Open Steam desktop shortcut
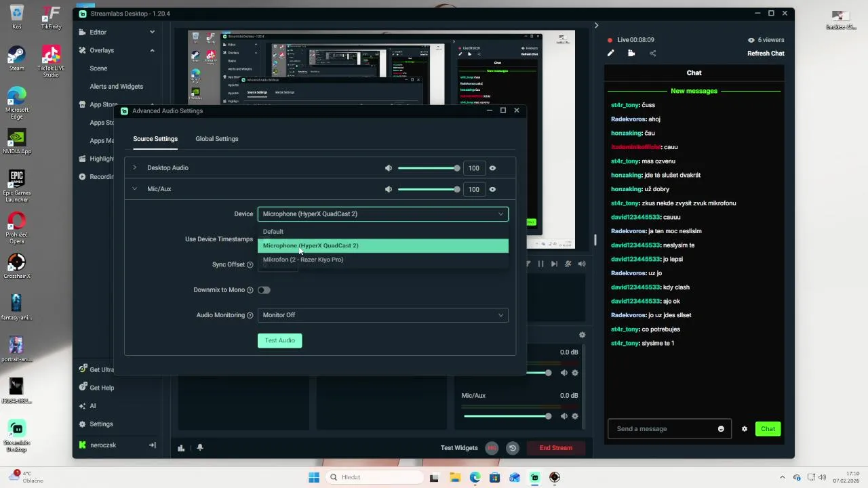868x488 pixels. click(x=16, y=58)
